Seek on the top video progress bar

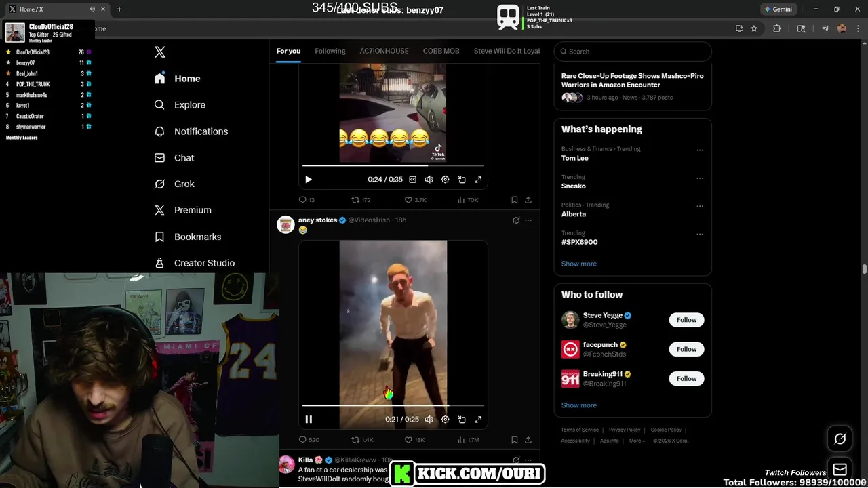click(x=393, y=165)
